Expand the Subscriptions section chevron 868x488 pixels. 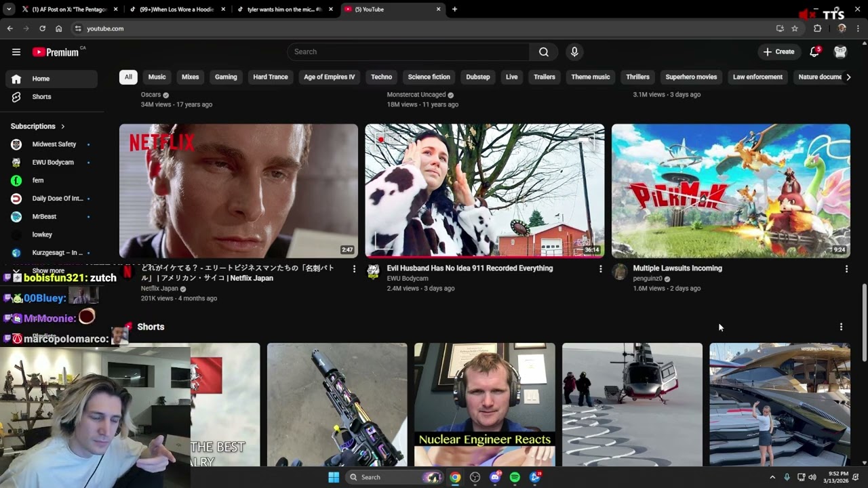pos(63,127)
